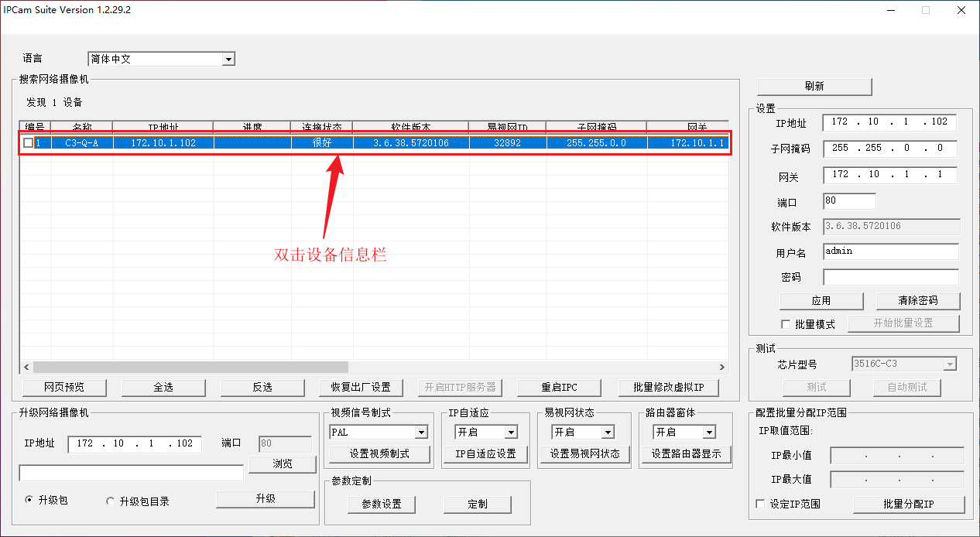Viewport: 980px width, 537px height.
Task: Click the 重启IPC button
Action: click(559, 388)
